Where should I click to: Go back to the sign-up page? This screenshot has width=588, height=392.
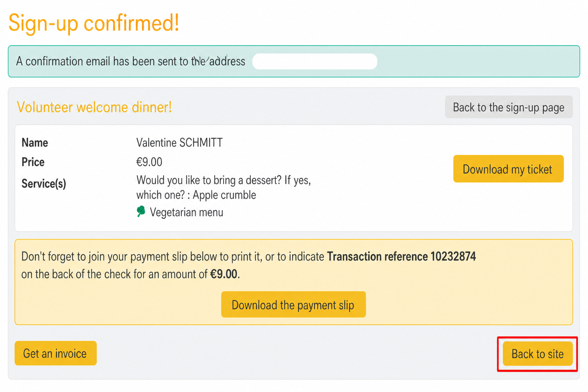click(508, 107)
